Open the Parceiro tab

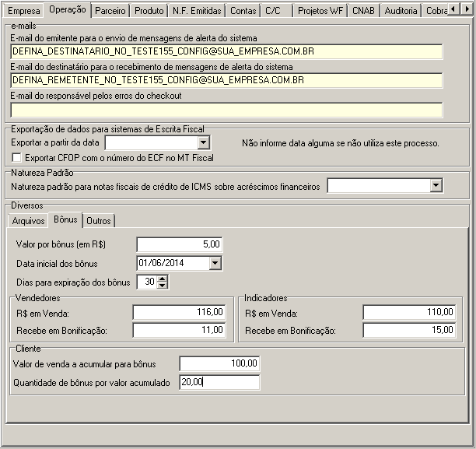110,11
